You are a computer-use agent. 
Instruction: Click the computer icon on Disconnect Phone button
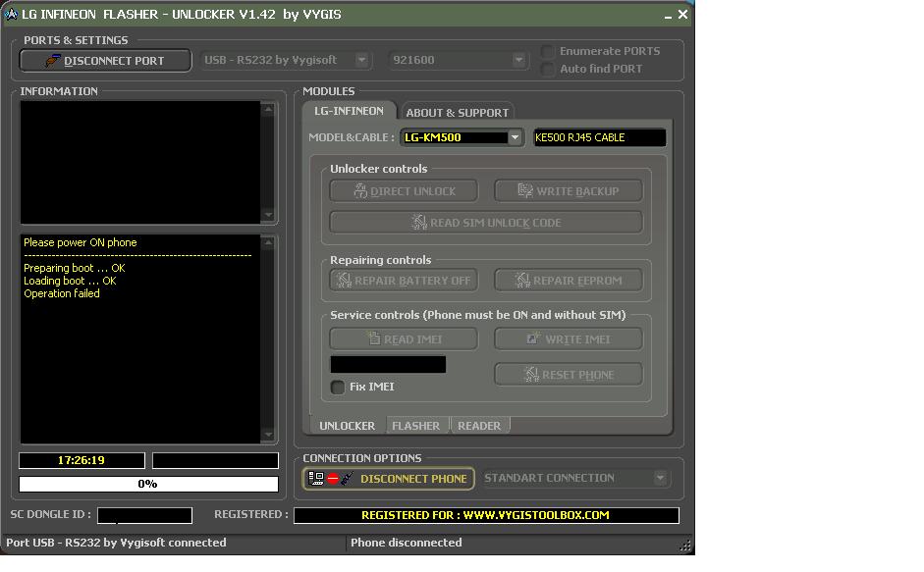tap(316, 479)
